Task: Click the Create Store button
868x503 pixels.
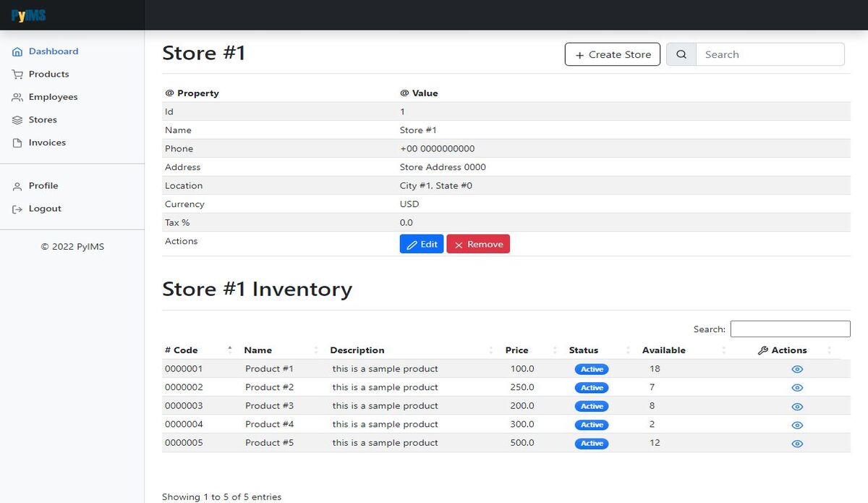Action: [613, 54]
